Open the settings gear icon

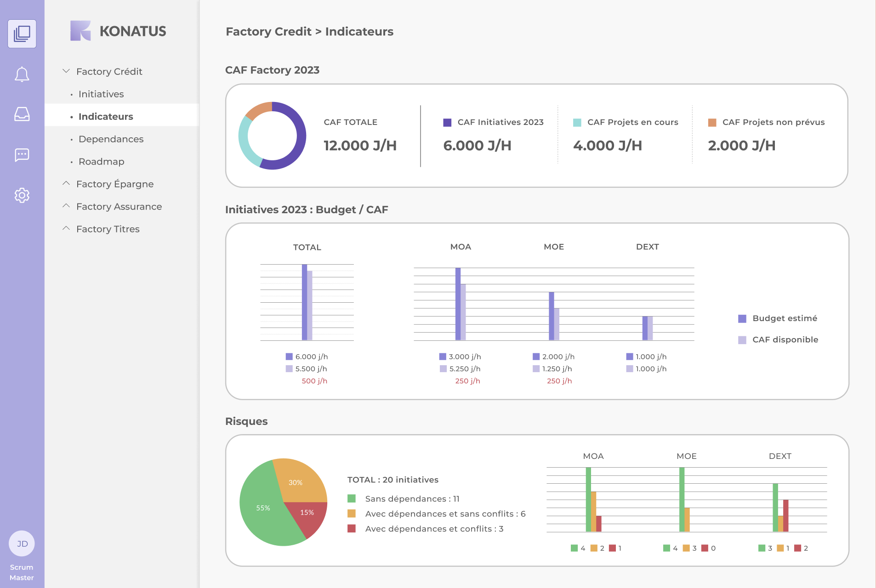22,195
